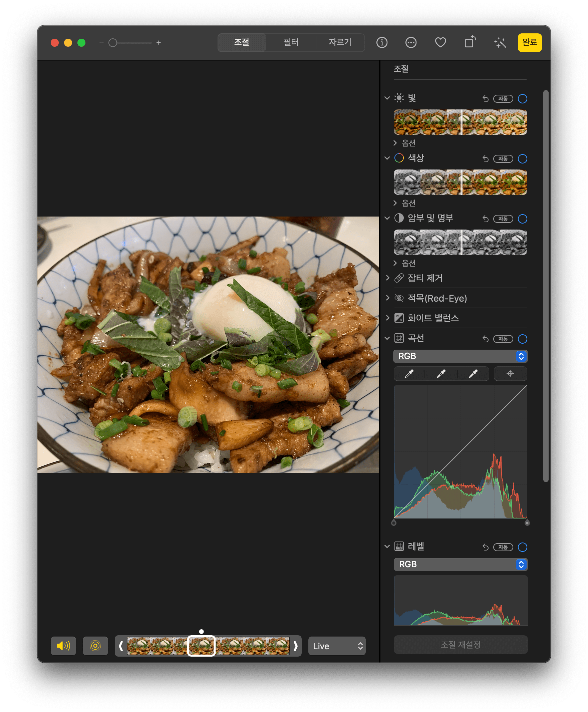Click the 빛 thumbnail strip slider

pyautogui.click(x=460, y=122)
